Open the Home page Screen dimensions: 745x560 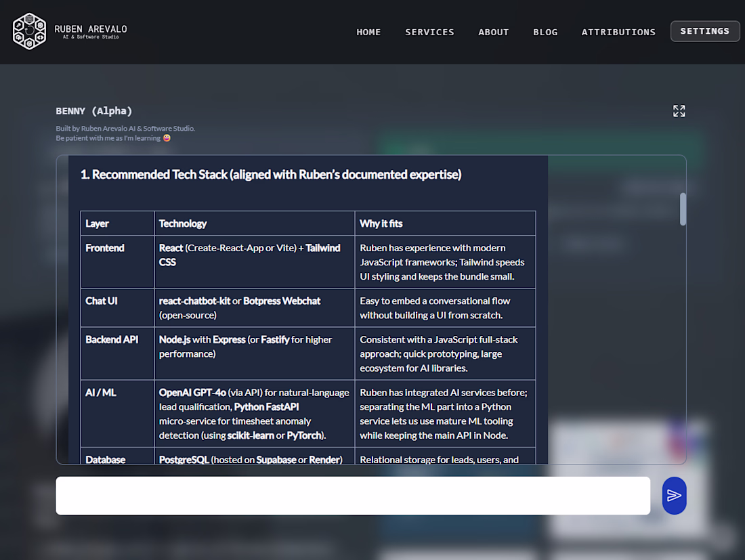[368, 32]
